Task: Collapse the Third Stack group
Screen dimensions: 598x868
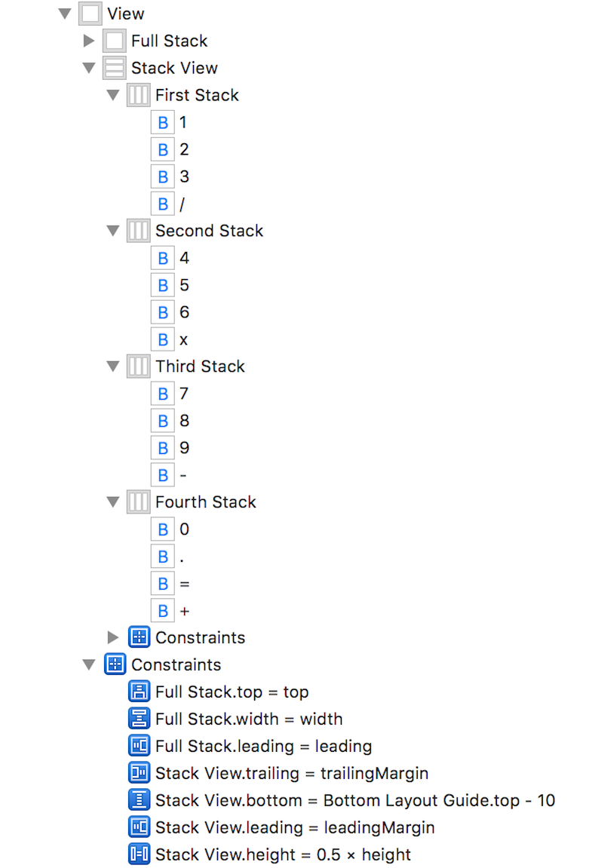Action: click(x=112, y=367)
